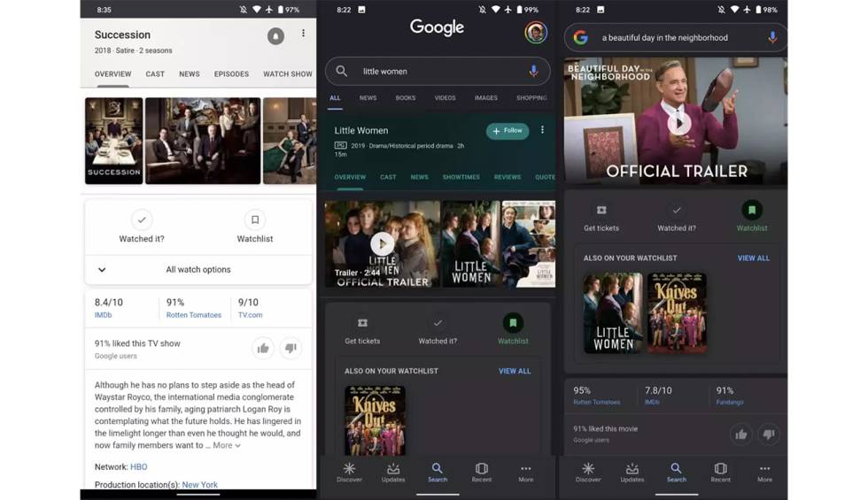Click VIEW ALL in the right screen watchlist

coord(754,258)
